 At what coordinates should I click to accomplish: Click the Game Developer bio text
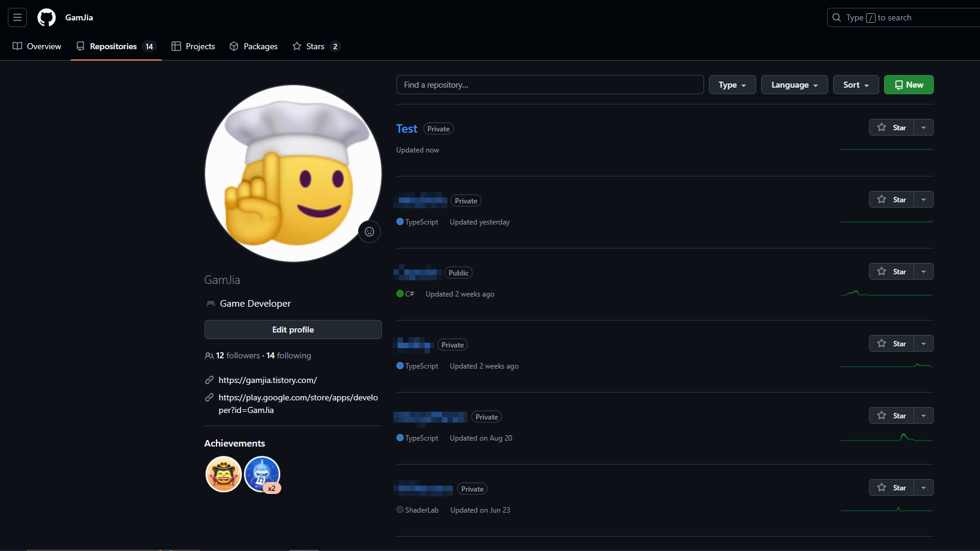tap(255, 304)
